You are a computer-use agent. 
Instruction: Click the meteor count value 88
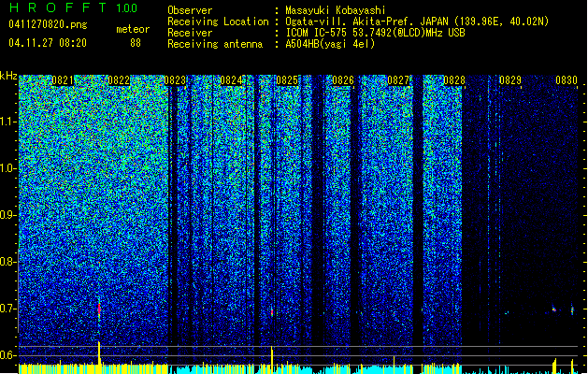coord(136,43)
